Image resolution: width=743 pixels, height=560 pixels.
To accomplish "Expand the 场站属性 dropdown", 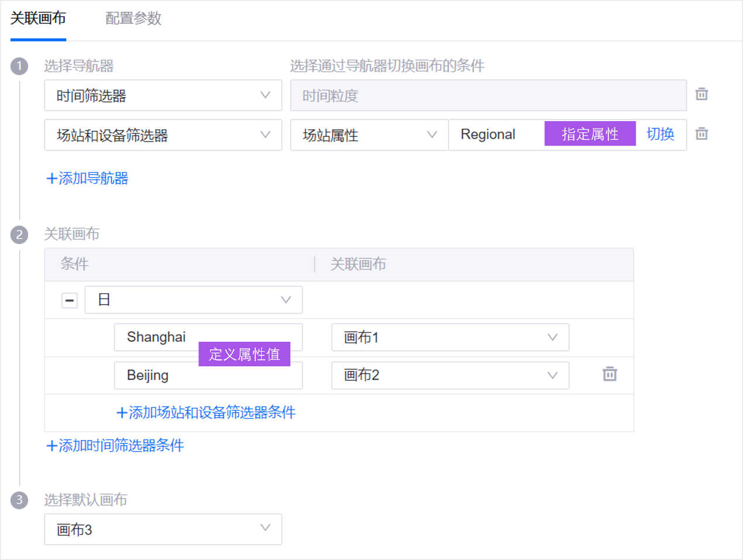I will pos(369,135).
